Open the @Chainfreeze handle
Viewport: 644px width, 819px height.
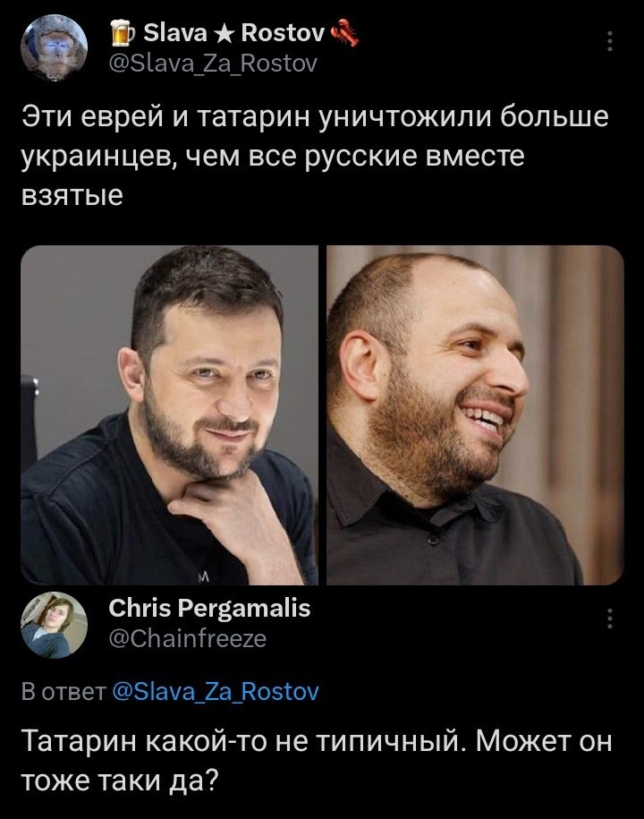(187, 638)
